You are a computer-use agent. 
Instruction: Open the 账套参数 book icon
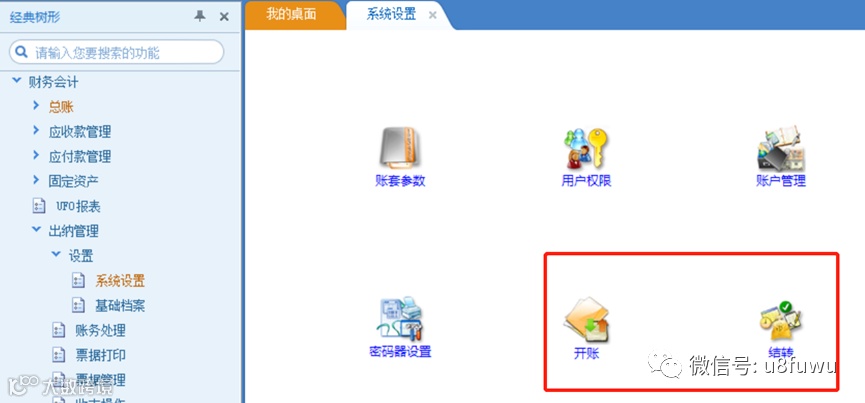[399, 147]
